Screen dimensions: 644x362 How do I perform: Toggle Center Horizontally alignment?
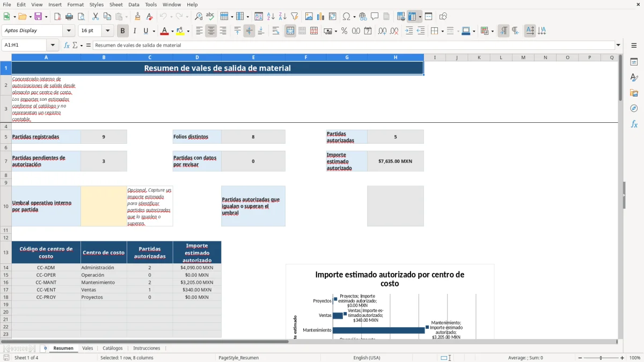[211, 31]
